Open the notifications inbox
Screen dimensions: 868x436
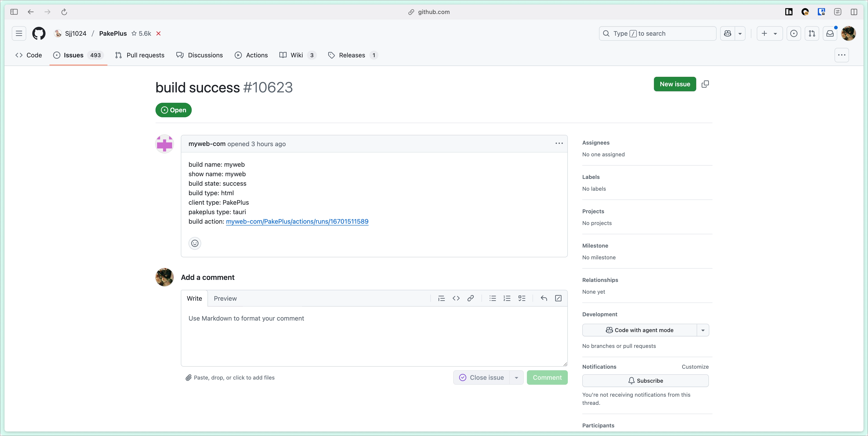(830, 33)
